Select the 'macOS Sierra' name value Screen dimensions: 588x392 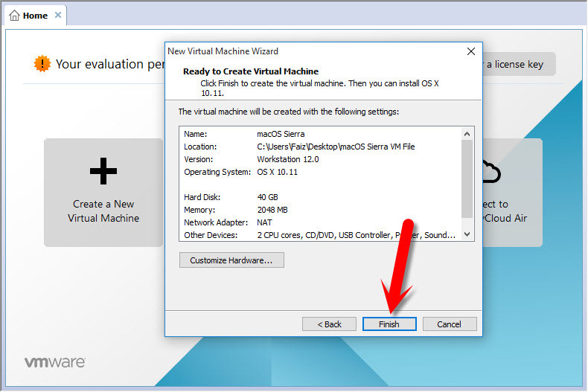[x=281, y=134]
